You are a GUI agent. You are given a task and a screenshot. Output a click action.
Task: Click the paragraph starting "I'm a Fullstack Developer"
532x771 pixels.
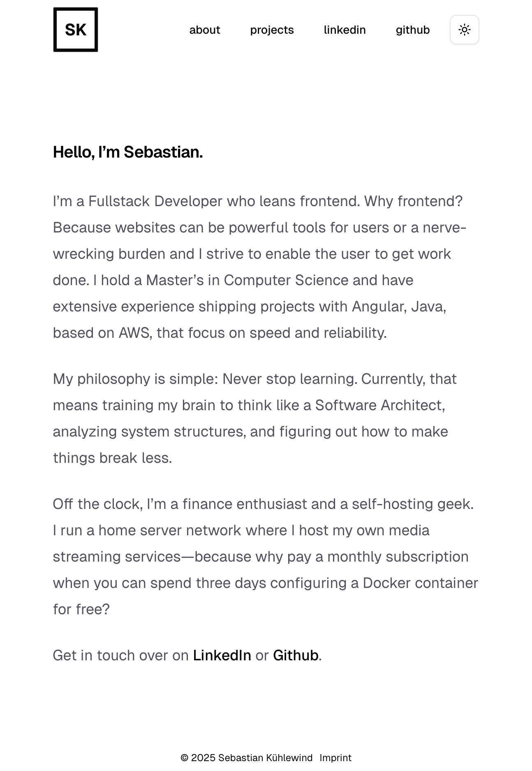click(259, 267)
